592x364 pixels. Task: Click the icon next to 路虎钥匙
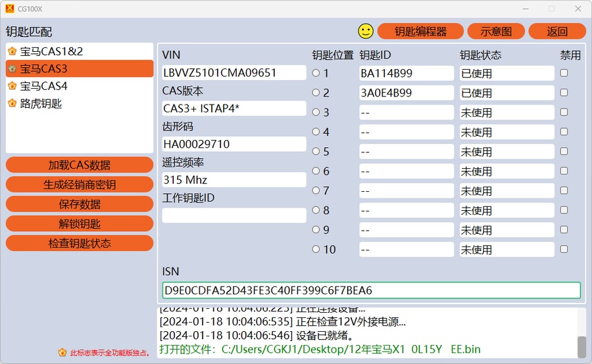(x=12, y=104)
